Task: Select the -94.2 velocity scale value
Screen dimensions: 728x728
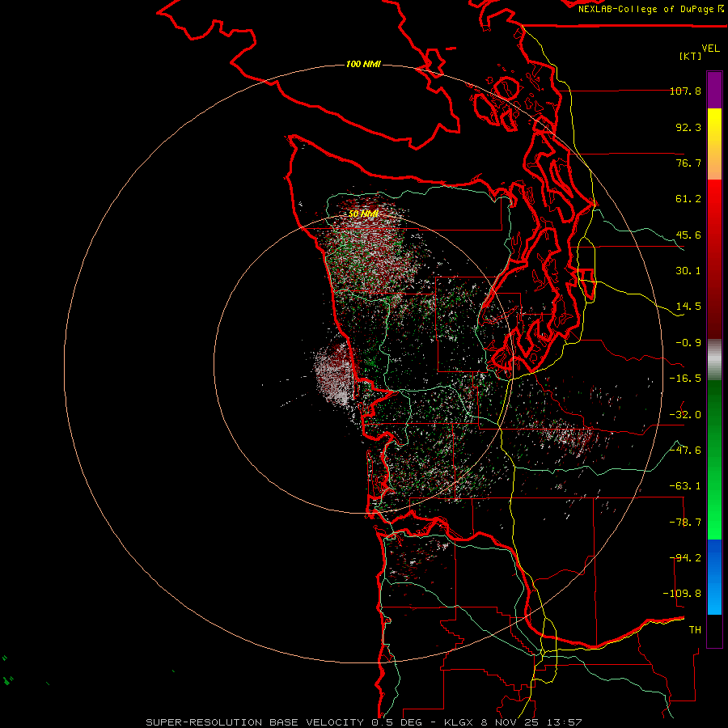Action: point(685,558)
